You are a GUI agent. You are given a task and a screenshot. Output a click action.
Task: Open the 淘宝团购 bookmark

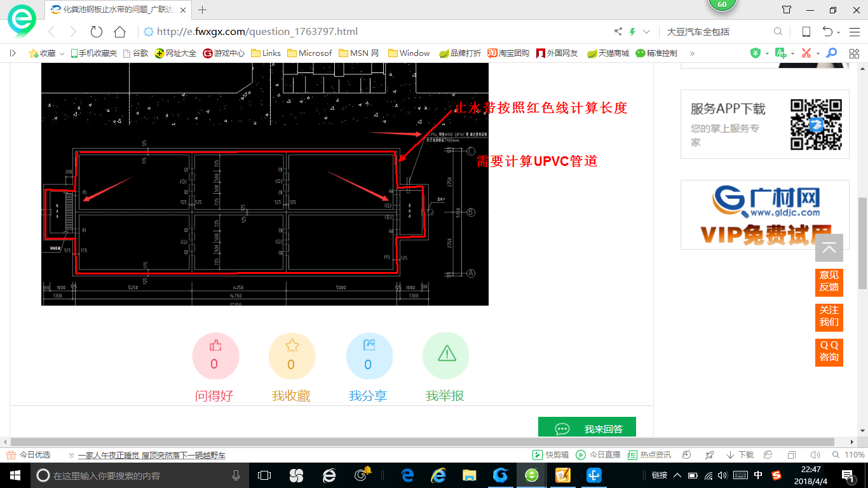tap(508, 53)
